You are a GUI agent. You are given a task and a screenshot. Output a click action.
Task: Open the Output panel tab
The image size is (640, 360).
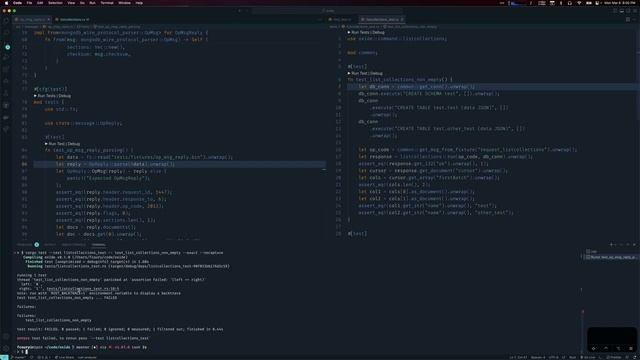point(50,245)
